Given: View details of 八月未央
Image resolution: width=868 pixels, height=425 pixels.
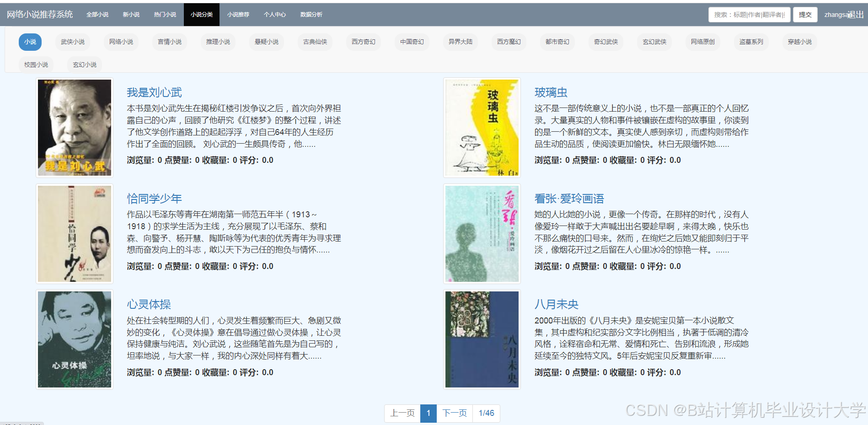Looking at the screenshot, I should pyautogui.click(x=556, y=304).
